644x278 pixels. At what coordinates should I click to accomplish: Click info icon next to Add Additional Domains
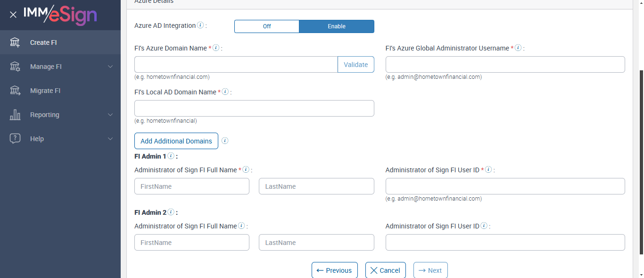click(x=225, y=141)
